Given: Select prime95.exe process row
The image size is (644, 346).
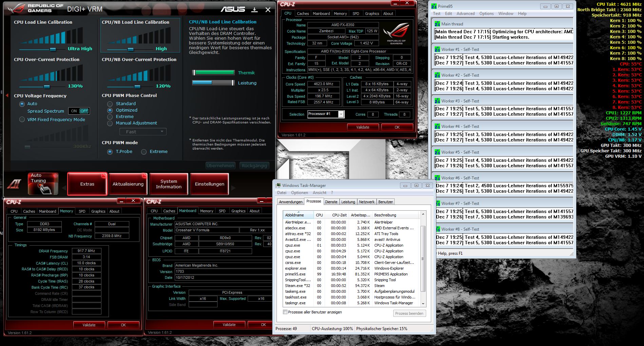Looking at the screenshot, I should [x=351, y=274].
